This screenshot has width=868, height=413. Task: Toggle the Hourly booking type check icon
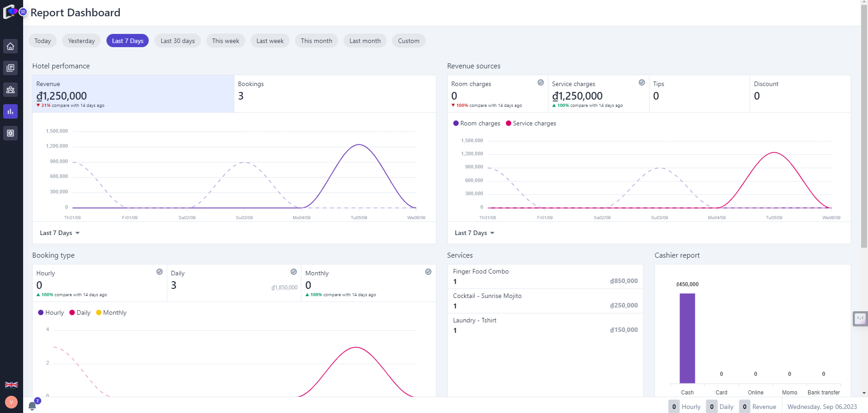160,272
